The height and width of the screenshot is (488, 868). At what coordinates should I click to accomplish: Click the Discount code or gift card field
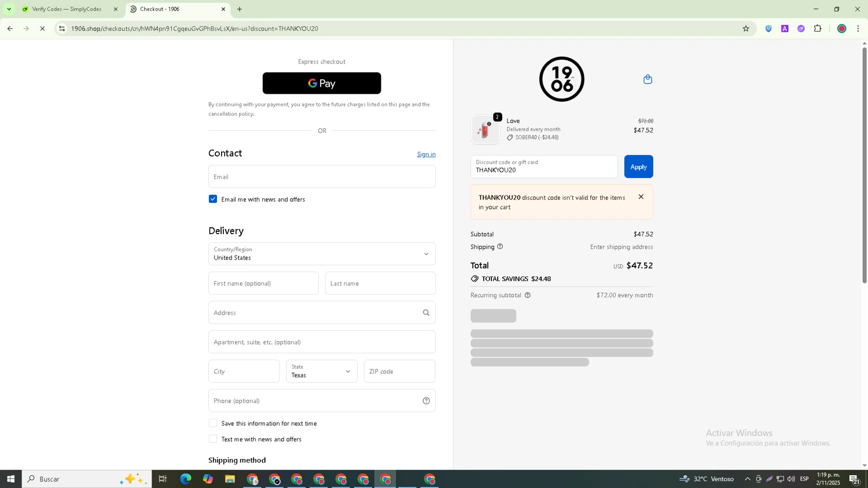pos(544,167)
